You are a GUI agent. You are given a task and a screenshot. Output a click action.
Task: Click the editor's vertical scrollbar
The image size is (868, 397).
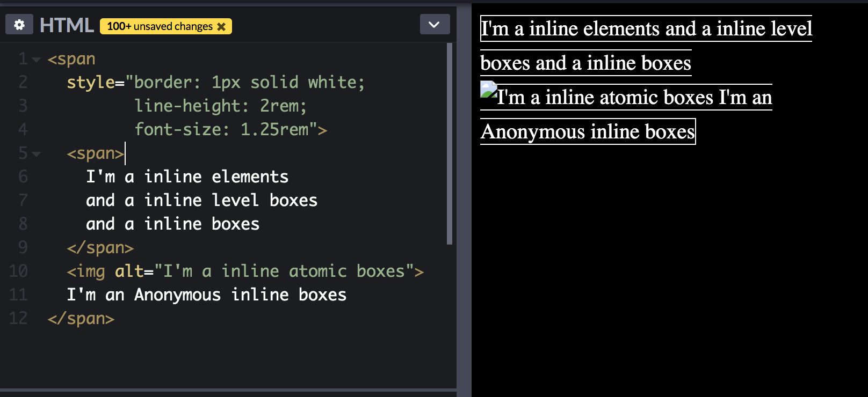450,144
